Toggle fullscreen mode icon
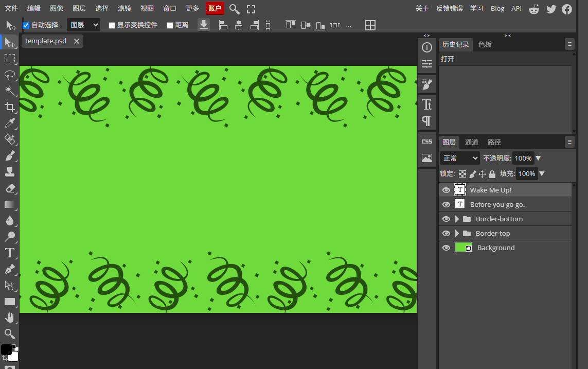The width and height of the screenshot is (588, 369). pyautogui.click(x=251, y=9)
